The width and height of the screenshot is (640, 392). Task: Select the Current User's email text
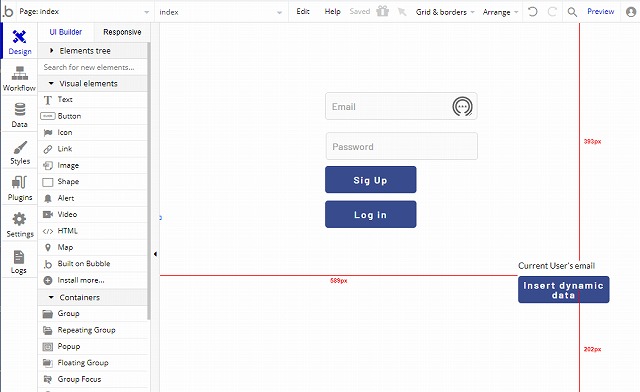[556, 266]
